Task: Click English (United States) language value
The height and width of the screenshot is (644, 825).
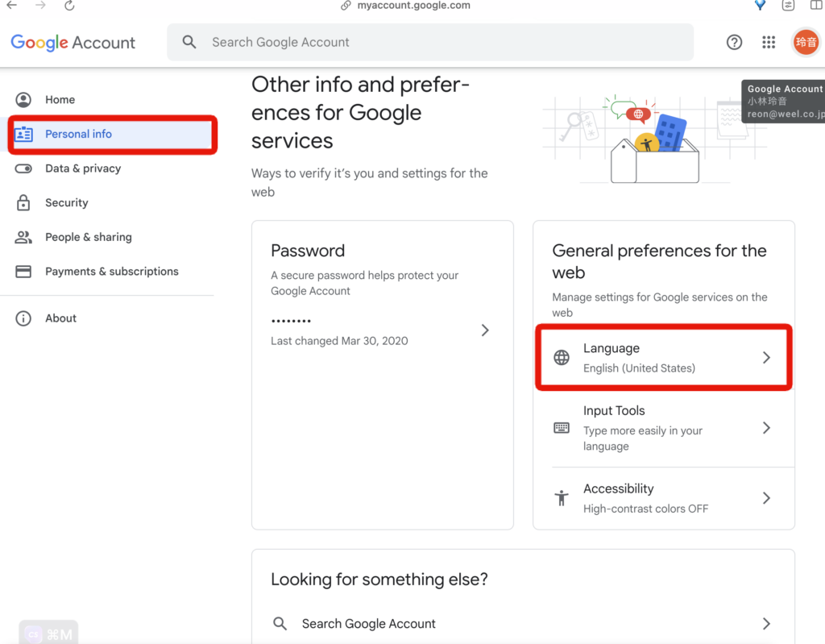Action: 639,368
